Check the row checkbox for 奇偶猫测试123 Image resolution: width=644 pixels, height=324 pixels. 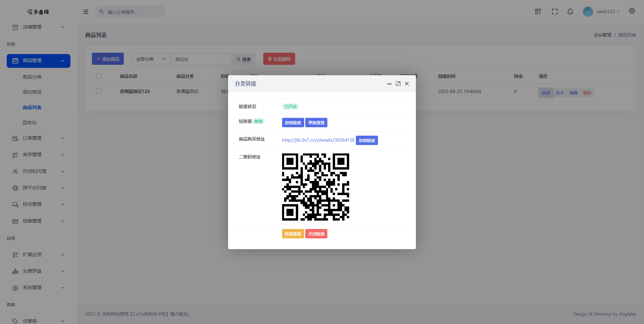click(x=99, y=91)
